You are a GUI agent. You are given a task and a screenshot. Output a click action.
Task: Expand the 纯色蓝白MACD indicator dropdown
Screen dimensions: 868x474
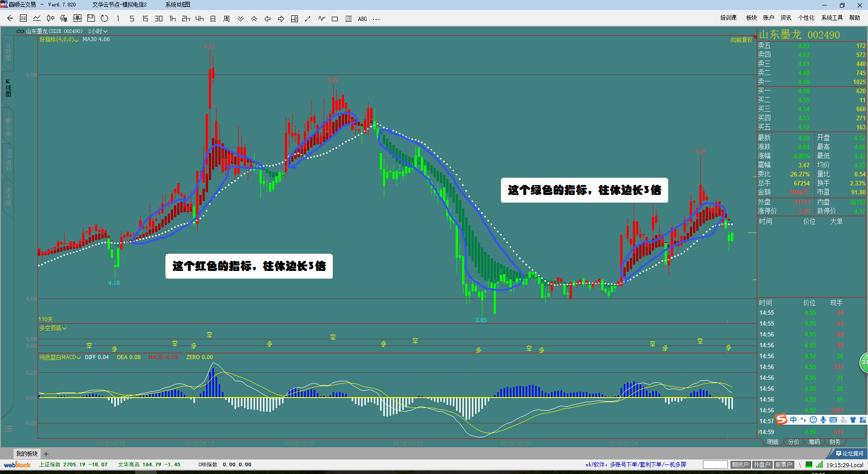[60, 357]
